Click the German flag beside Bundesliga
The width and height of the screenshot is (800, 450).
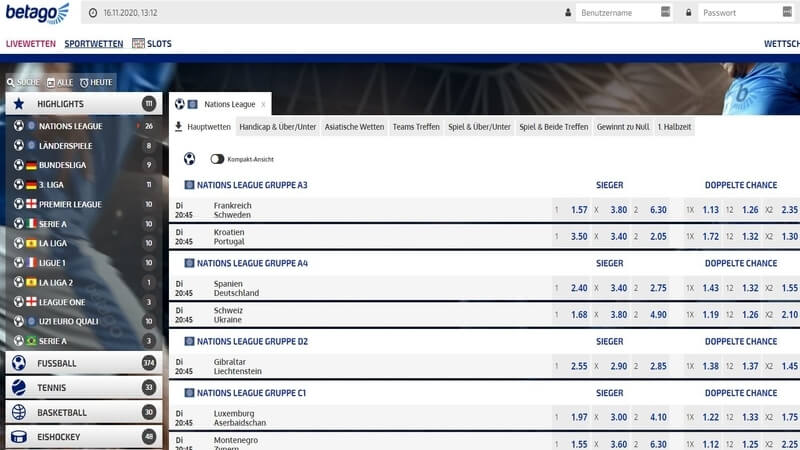point(32,165)
